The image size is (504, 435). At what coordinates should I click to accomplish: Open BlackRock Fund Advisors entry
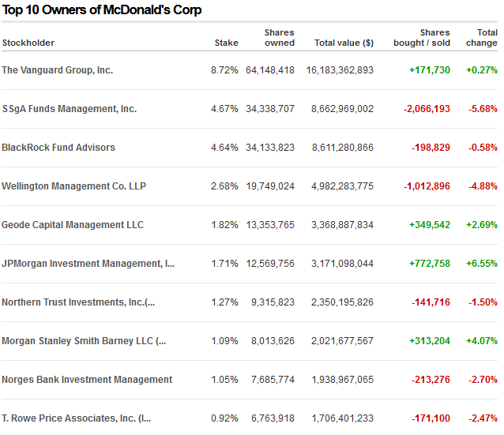tap(58, 148)
